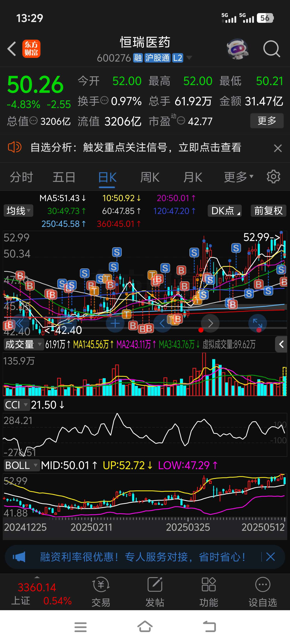Open the robot assistant avatar
The image size is (290, 644).
click(x=237, y=49)
